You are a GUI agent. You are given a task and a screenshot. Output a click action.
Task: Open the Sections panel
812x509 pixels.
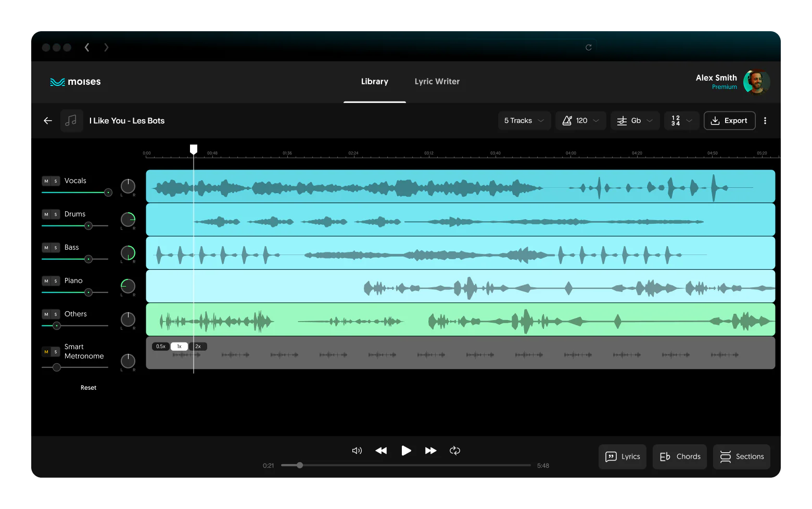[742, 457]
